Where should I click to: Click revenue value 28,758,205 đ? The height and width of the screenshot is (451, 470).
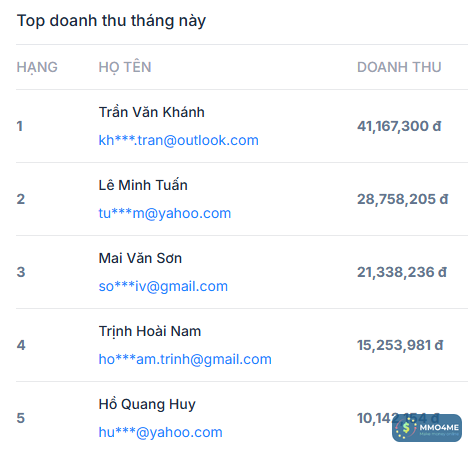(402, 199)
